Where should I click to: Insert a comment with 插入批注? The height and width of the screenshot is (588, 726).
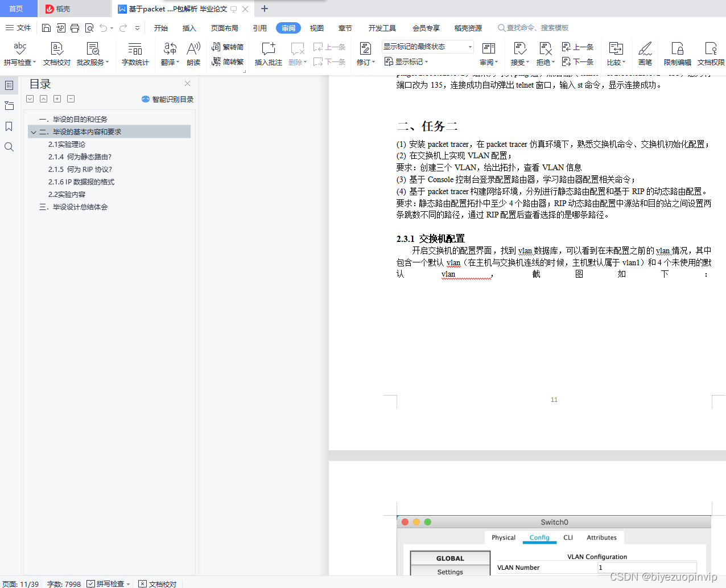[267, 54]
